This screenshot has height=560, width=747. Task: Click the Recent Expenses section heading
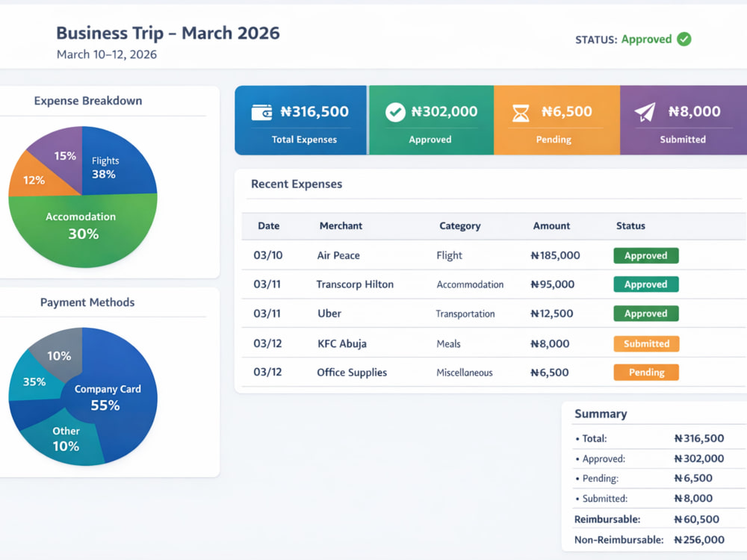(x=297, y=184)
